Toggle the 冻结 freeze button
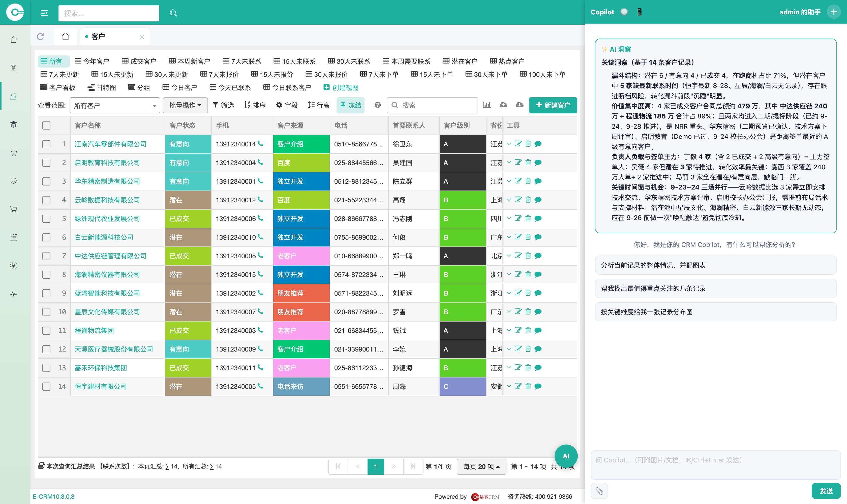This screenshot has width=847, height=504. pyautogui.click(x=351, y=105)
